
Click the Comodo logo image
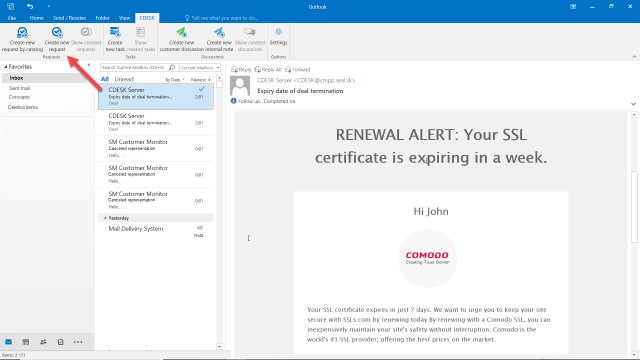427,258
